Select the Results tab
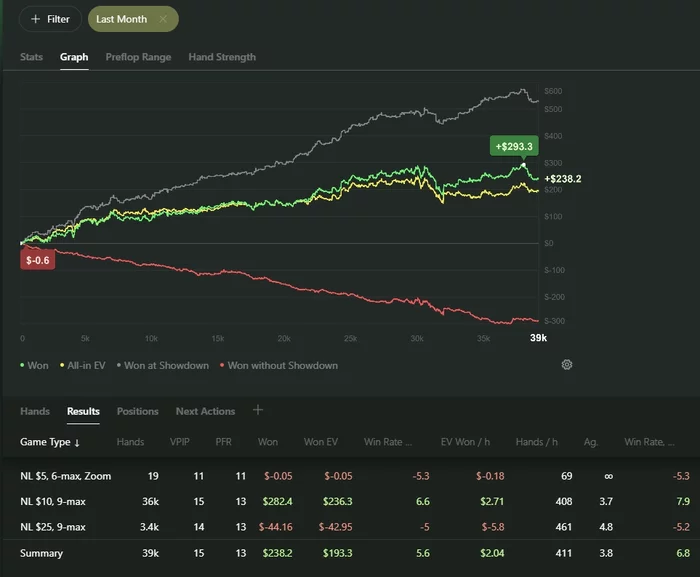This screenshot has height=577, width=700. point(83,411)
